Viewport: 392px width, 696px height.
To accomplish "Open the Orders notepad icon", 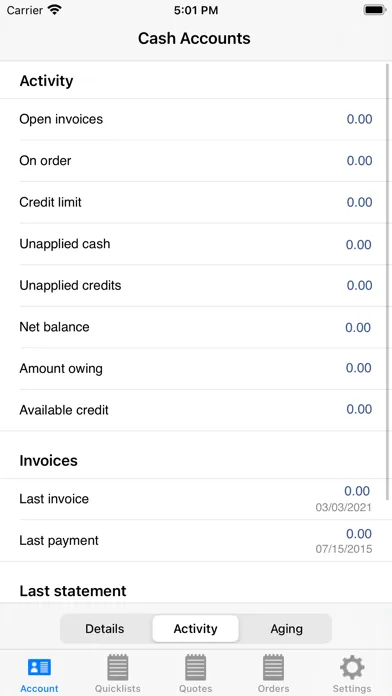I will click(273, 667).
